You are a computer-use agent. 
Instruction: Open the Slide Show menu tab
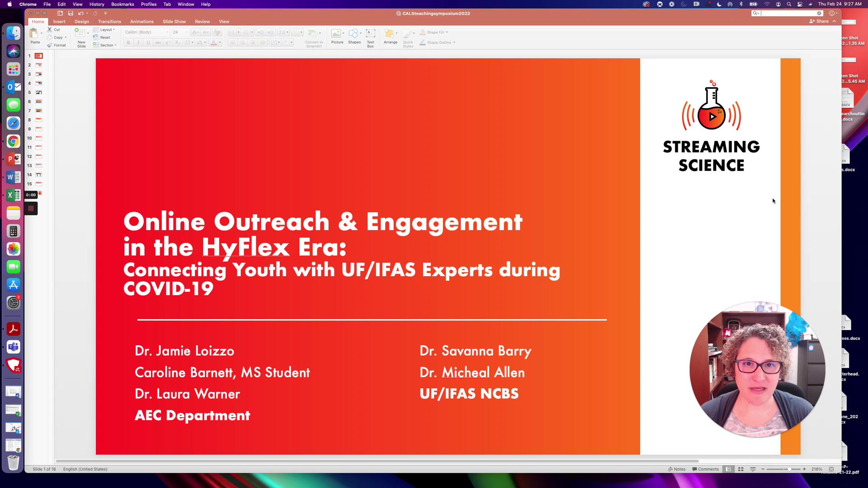[174, 21]
